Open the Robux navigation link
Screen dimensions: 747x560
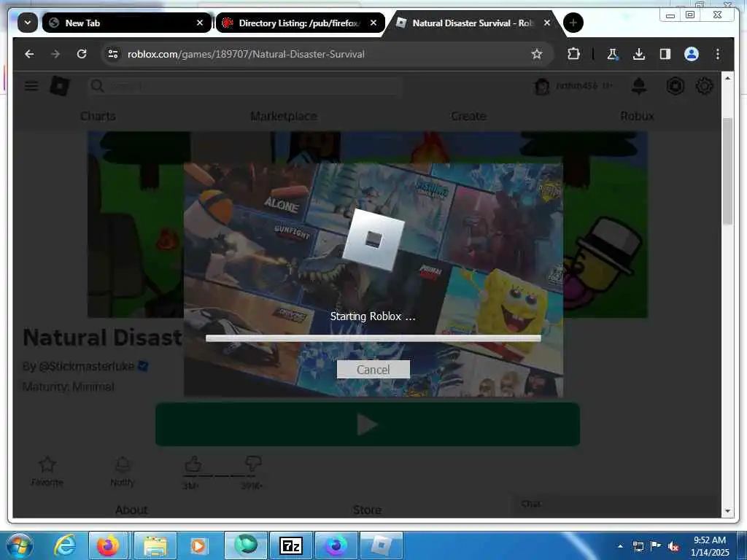click(637, 116)
